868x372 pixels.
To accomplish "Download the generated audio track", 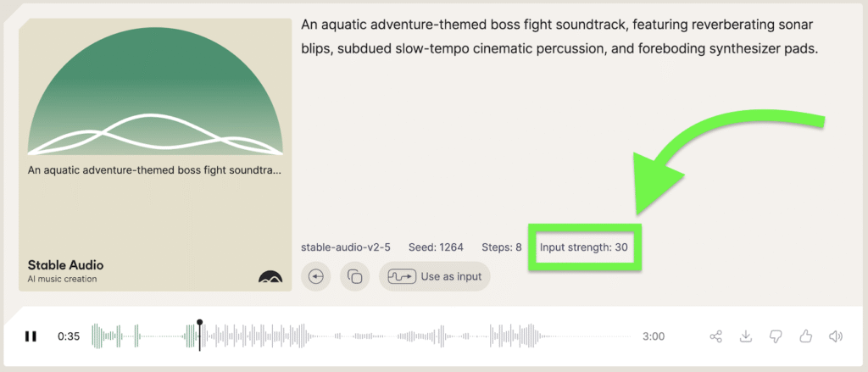I will click(746, 336).
